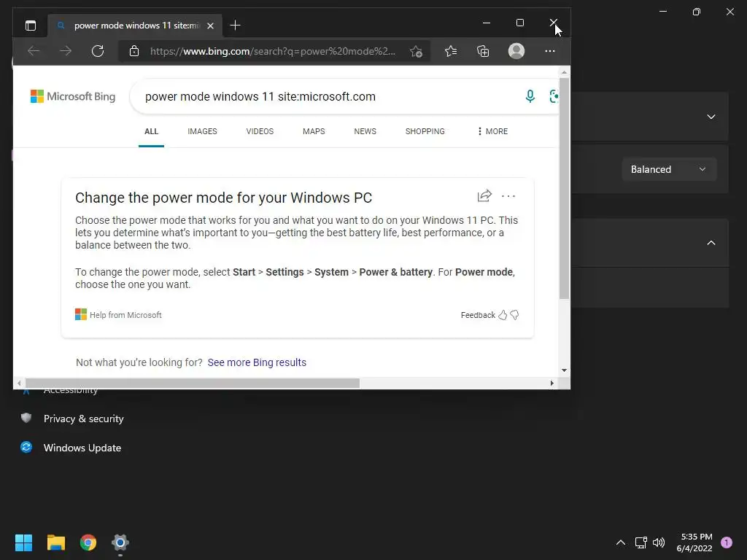Click the scroll up arrow in Edge
The height and width of the screenshot is (560, 747).
point(564,72)
